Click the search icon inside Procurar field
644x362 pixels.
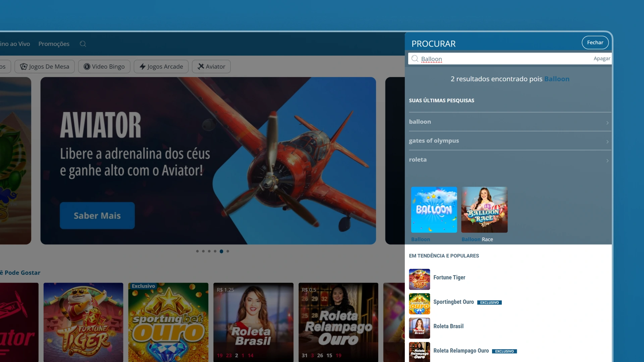point(415,59)
